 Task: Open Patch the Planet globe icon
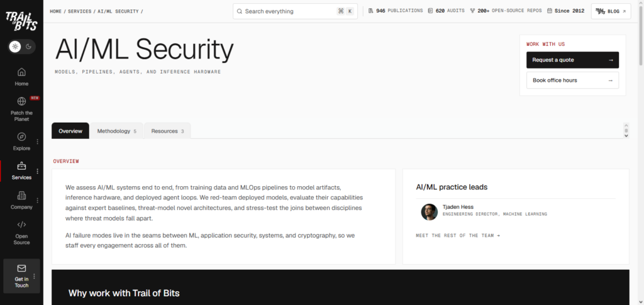click(x=21, y=101)
